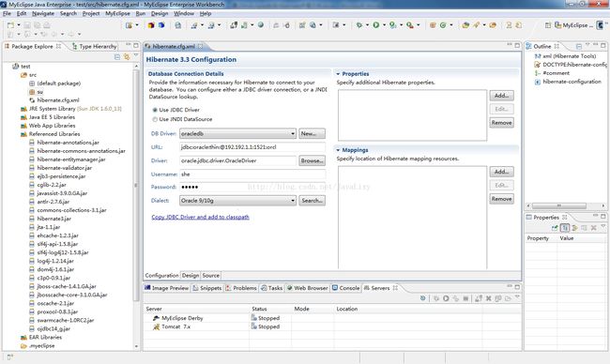Click Link with Editor icon in Package Explorer

pos(127,57)
